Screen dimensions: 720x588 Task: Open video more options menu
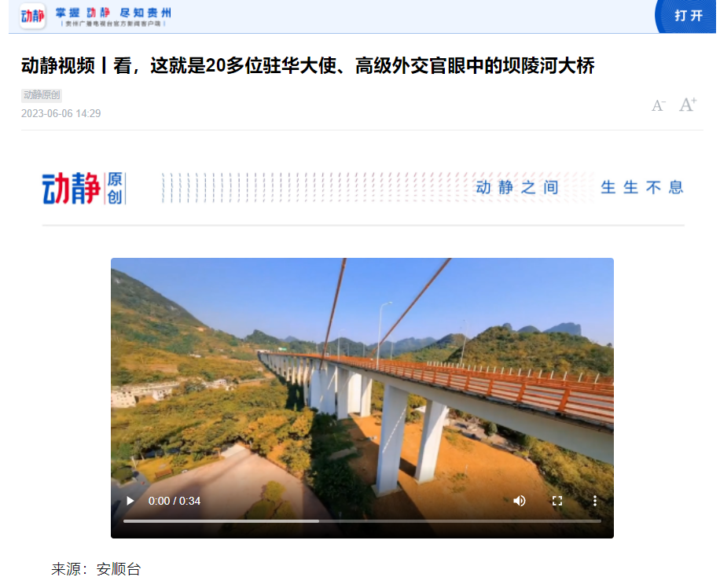click(595, 501)
